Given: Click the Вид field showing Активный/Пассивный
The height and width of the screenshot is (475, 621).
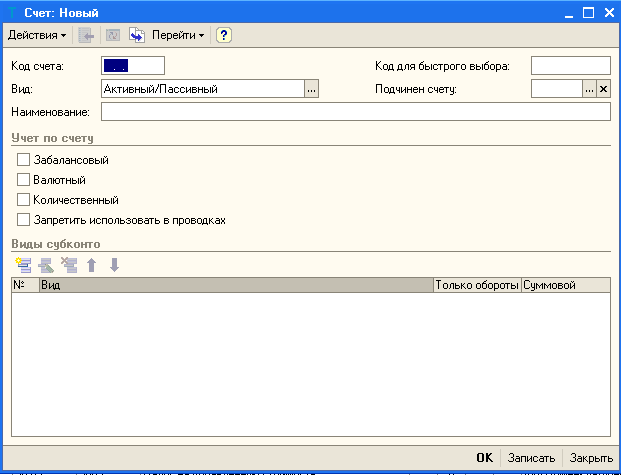Looking at the screenshot, I should pyautogui.click(x=203, y=89).
